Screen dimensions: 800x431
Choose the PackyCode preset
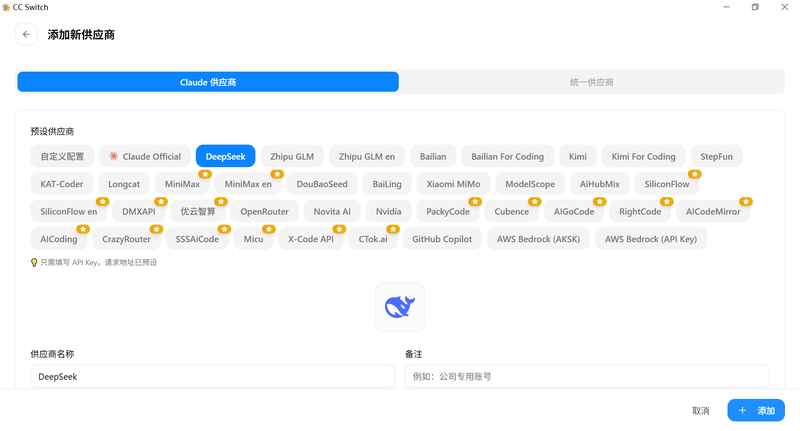point(447,212)
